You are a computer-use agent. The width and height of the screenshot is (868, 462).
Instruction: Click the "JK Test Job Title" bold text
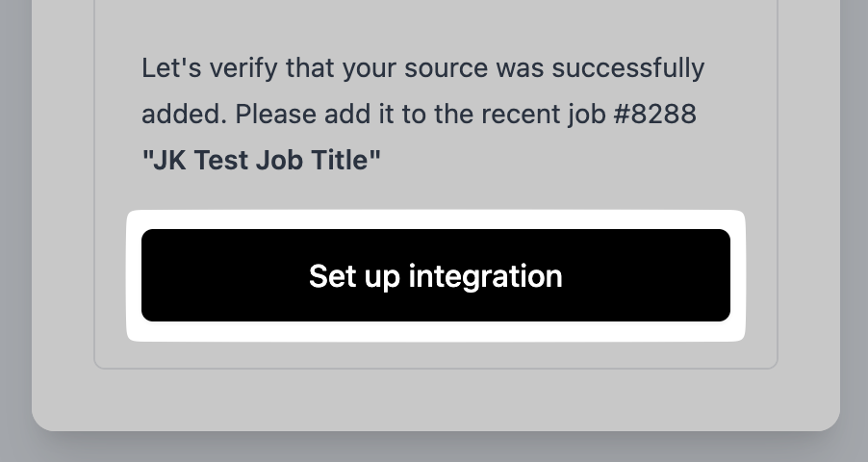pos(261,160)
